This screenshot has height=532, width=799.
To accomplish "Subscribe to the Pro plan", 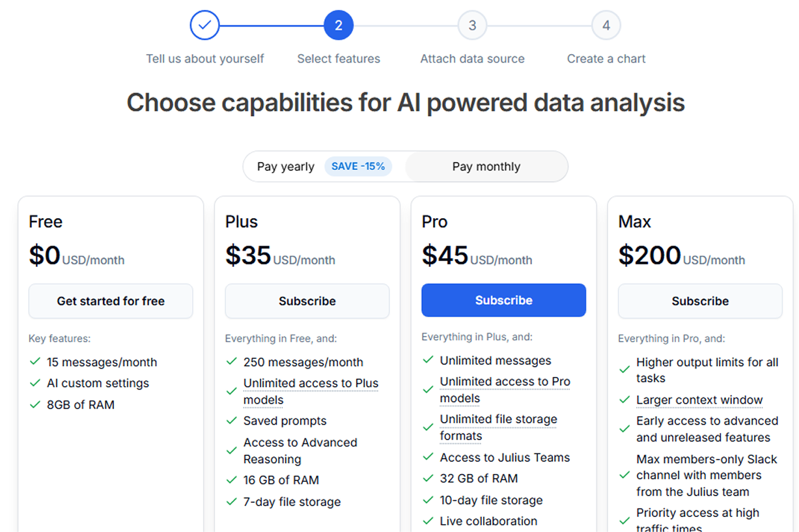I will (503, 300).
